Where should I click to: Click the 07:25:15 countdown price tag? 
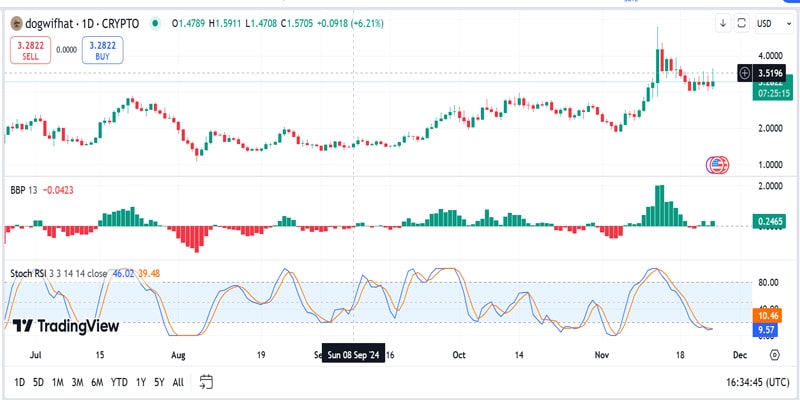pyautogui.click(x=773, y=93)
